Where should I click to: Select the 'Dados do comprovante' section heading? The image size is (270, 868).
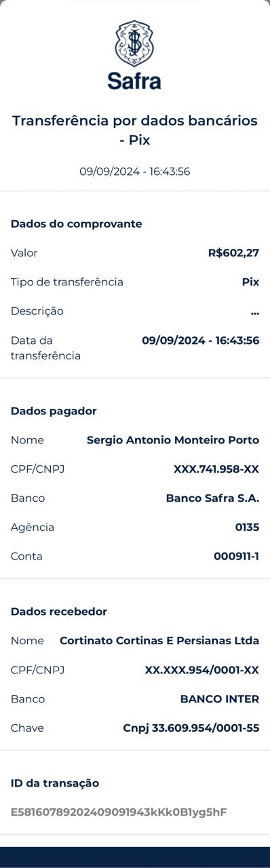click(x=77, y=224)
